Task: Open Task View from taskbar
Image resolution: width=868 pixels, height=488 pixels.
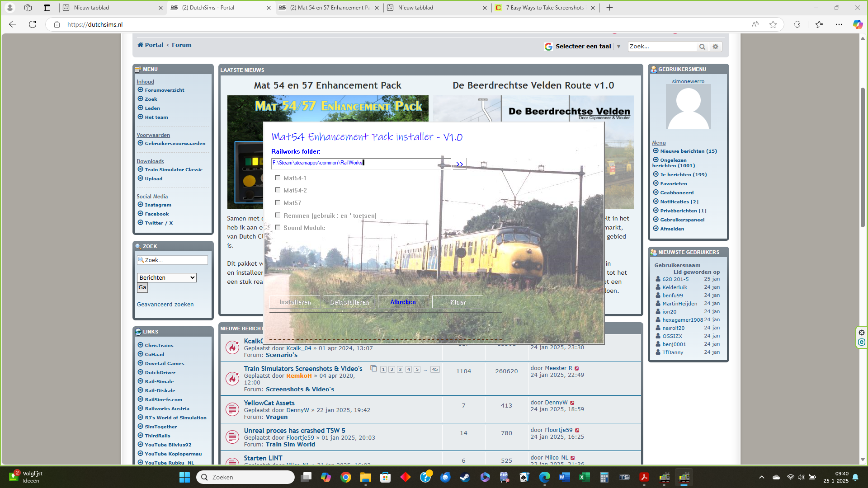Action: [306, 477]
